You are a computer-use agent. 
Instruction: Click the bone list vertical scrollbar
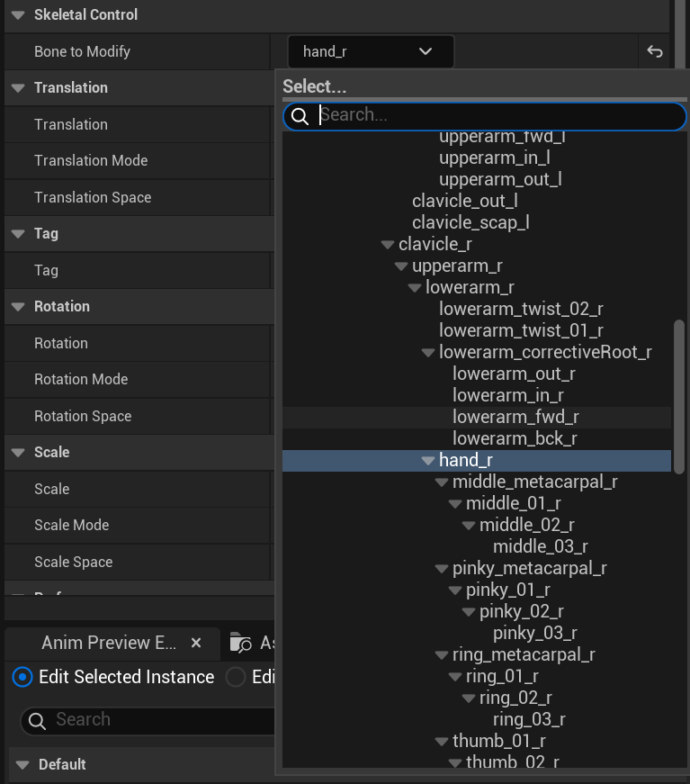click(x=679, y=396)
